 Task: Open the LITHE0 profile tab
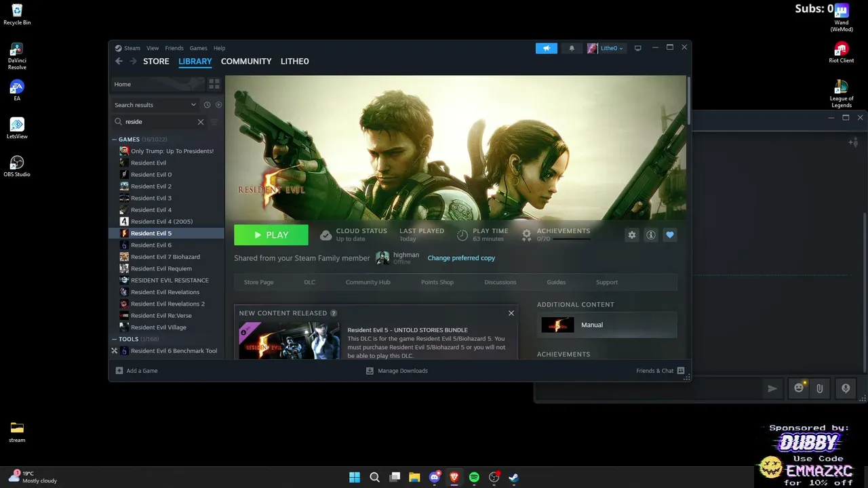(x=295, y=61)
